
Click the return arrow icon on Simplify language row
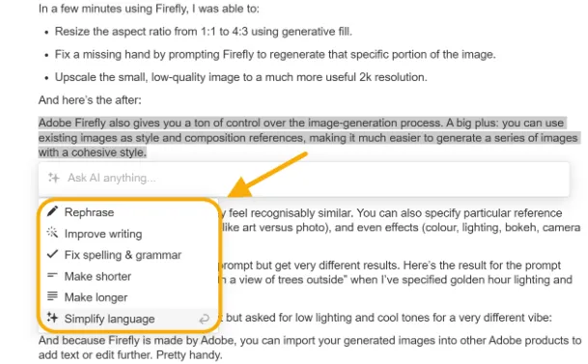click(x=204, y=319)
